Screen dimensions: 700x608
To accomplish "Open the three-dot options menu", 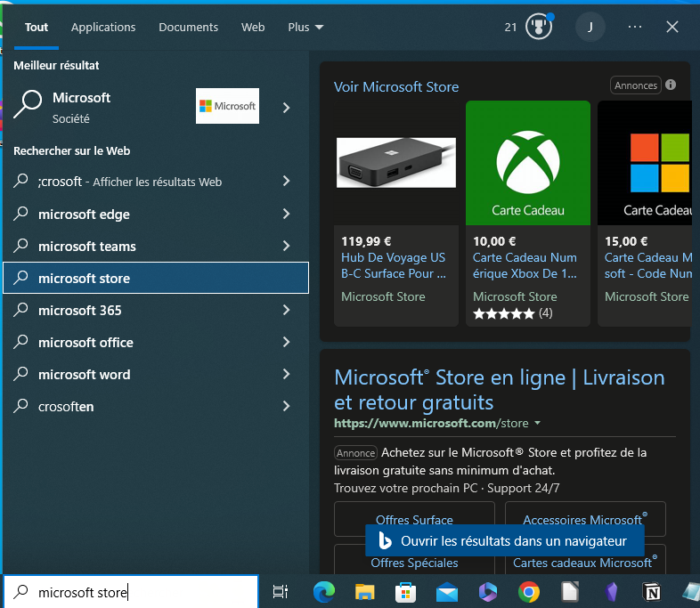I will click(x=634, y=27).
